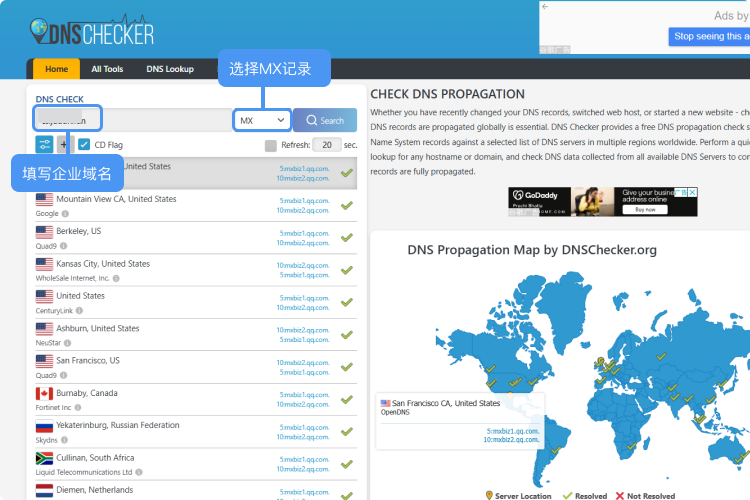
Task: Click info icon beside Liquid Telecommunications Ltd
Action: [x=139, y=472]
